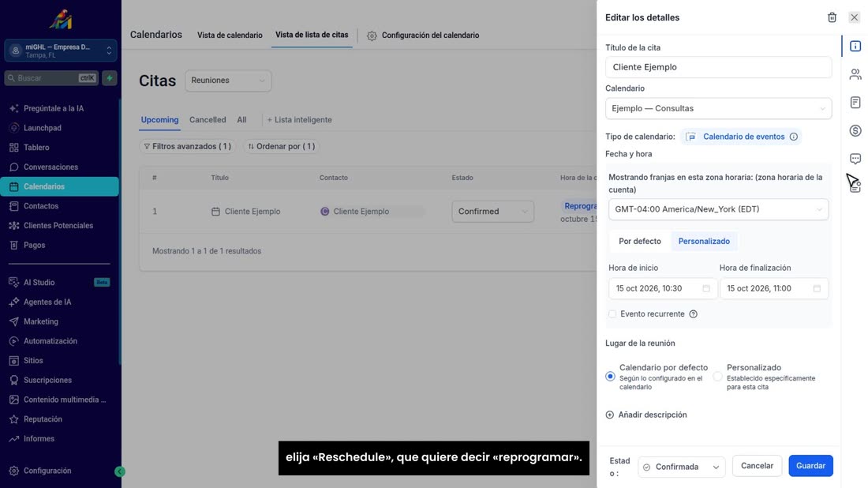Open the Ejemplo — Consultas calendar dropdown
868x488 pixels.
tap(718, 108)
